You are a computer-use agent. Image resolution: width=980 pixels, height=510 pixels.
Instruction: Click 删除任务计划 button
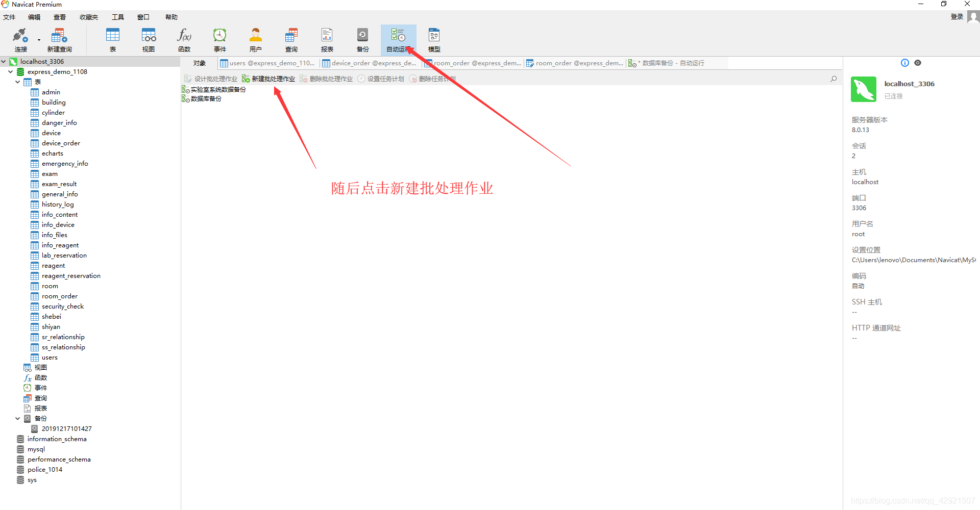pyautogui.click(x=432, y=79)
